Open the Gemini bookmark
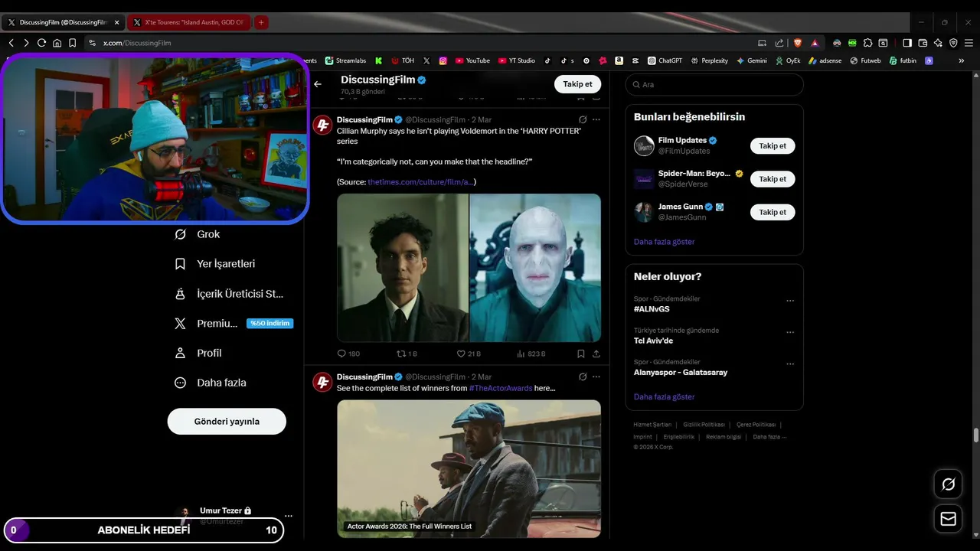 click(751, 60)
